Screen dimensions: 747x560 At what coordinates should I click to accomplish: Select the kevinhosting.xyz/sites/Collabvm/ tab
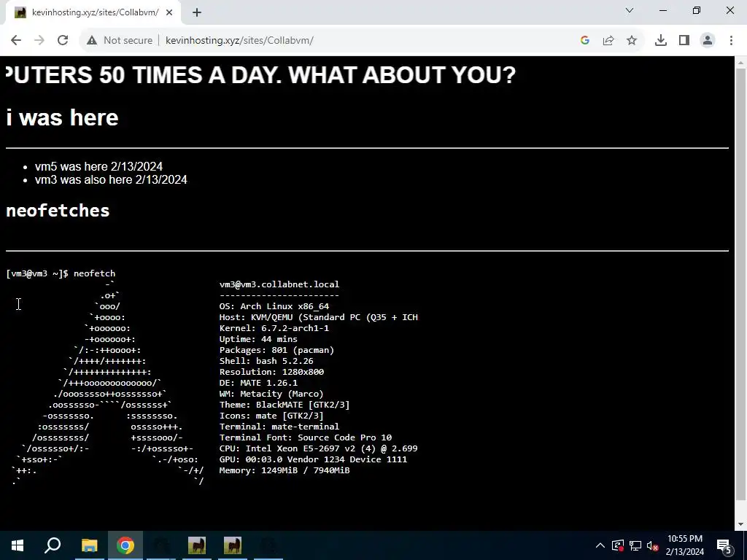coord(93,13)
